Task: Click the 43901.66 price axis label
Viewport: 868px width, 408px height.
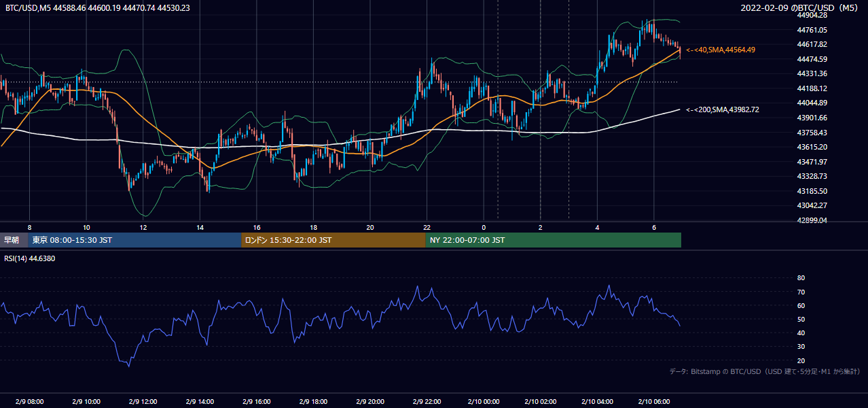Action: tap(812, 118)
